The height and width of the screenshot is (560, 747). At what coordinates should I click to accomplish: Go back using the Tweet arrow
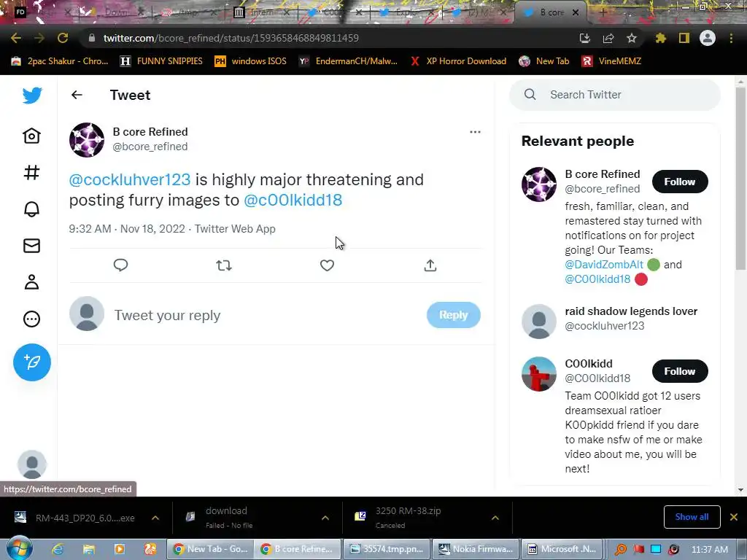(77, 95)
